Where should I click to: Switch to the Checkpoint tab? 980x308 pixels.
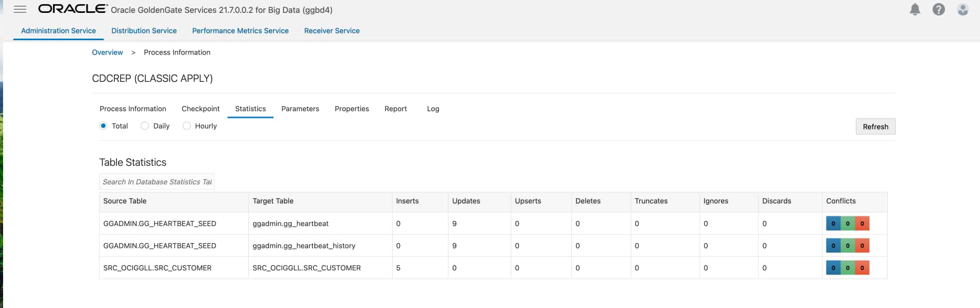[x=200, y=109]
